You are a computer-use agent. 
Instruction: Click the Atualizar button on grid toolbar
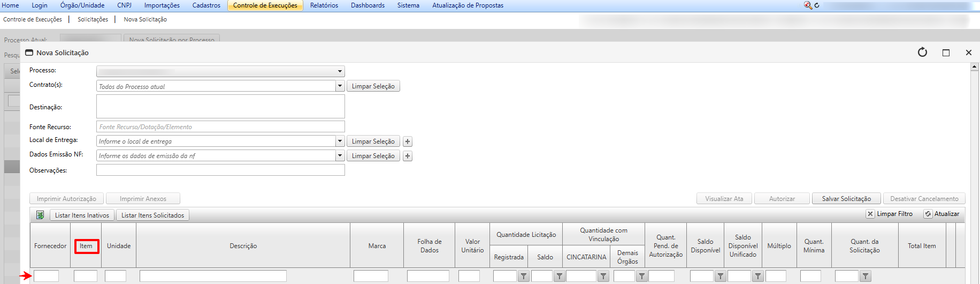tap(941, 214)
